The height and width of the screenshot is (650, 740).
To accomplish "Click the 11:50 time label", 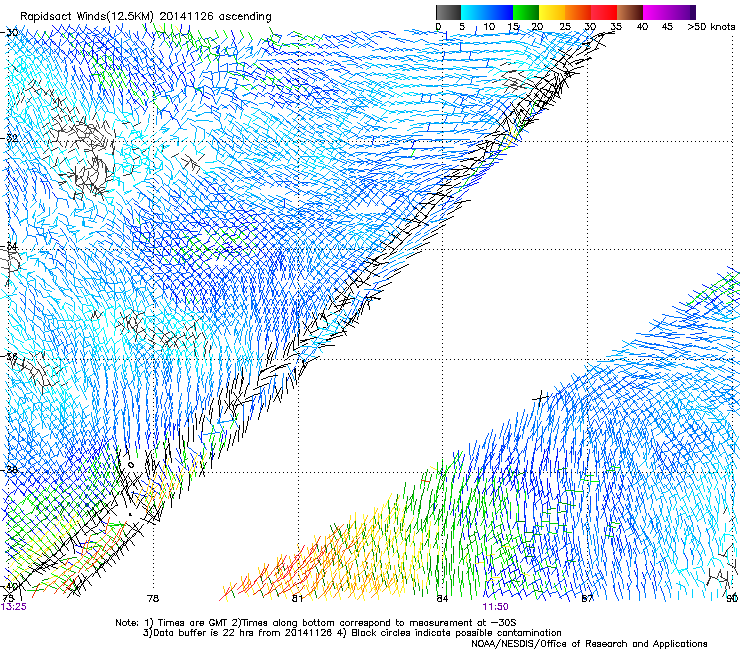I will (495, 607).
